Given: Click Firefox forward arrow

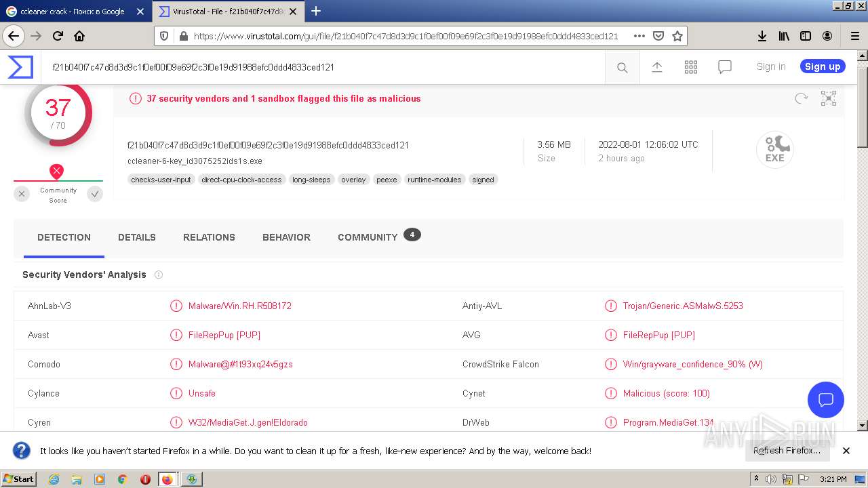Looking at the screenshot, I should coord(36,36).
